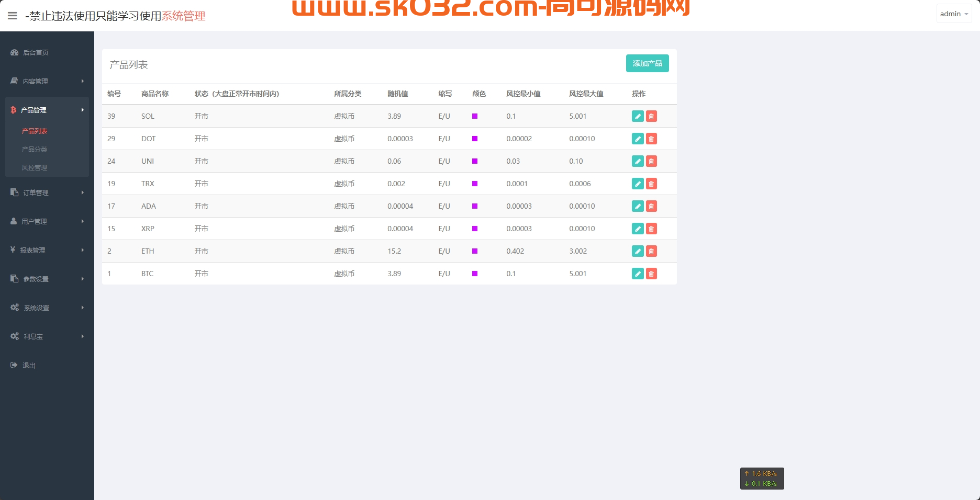
Task: Click the user icon beside 用户管理
Action: [x=14, y=221]
